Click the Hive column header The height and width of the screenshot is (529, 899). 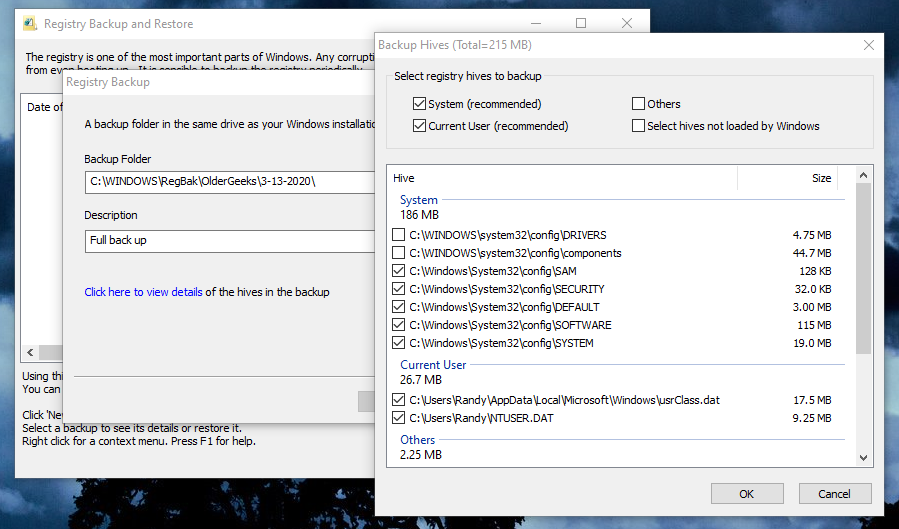(562, 178)
